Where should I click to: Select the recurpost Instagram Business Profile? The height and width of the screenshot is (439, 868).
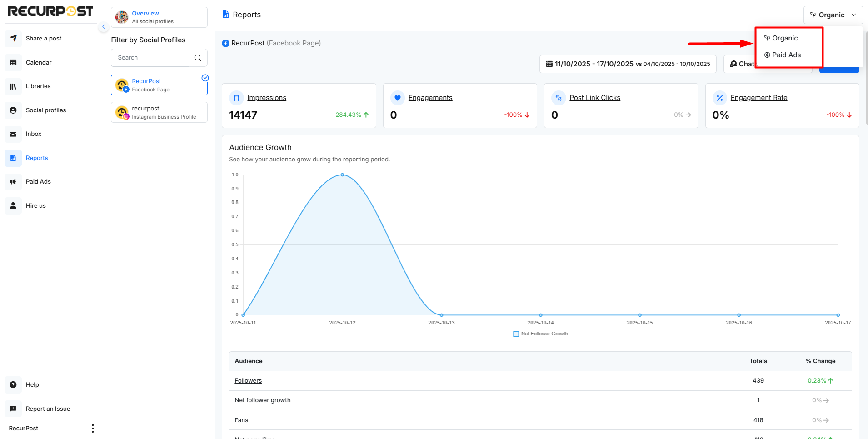tap(159, 112)
